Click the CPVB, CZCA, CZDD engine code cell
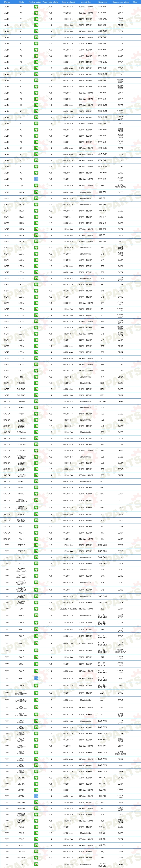The height and width of the screenshot is (868, 141). (120, 752)
